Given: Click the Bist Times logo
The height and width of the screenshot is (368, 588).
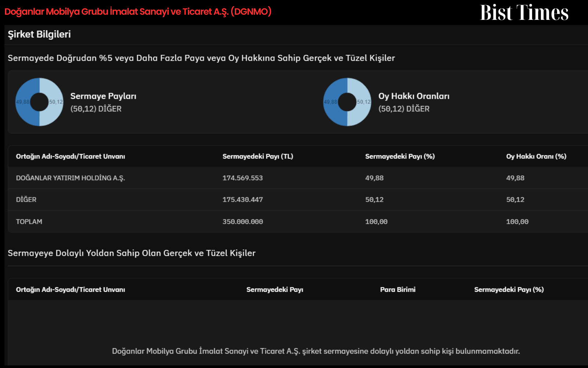Looking at the screenshot, I should click(524, 13).
